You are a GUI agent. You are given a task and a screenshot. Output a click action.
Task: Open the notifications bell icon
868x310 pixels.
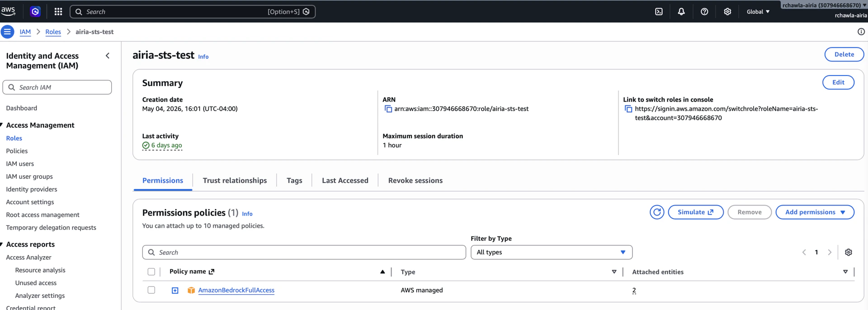coord(681,12)
